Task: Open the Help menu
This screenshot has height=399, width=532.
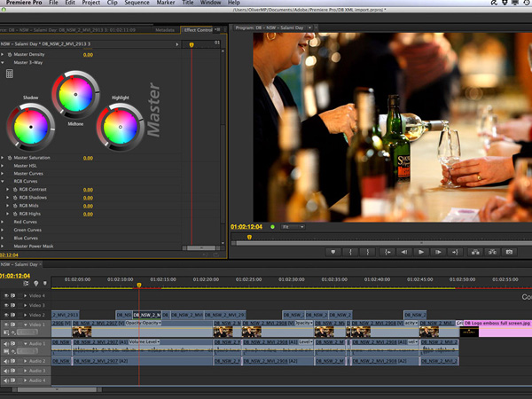Action: click(234, 3)
